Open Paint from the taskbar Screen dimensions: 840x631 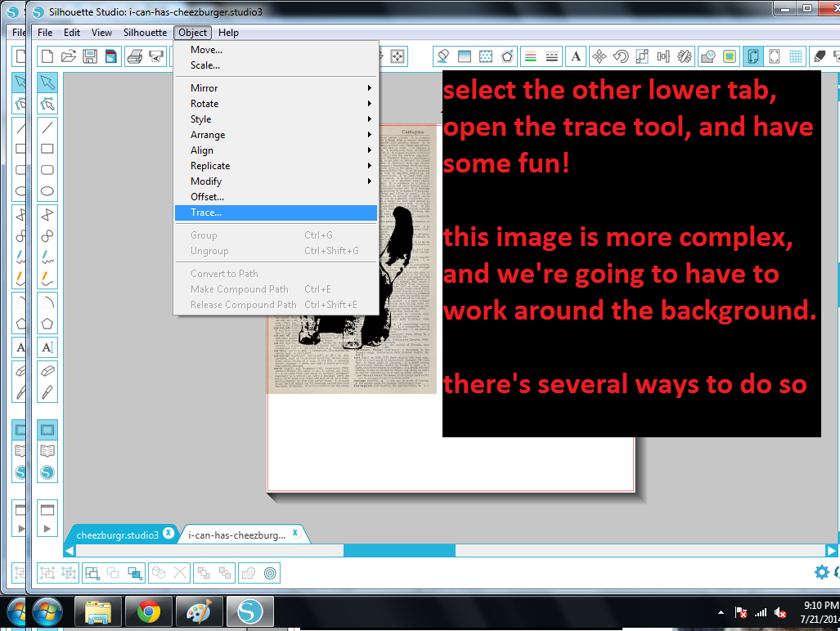point(200,611)
